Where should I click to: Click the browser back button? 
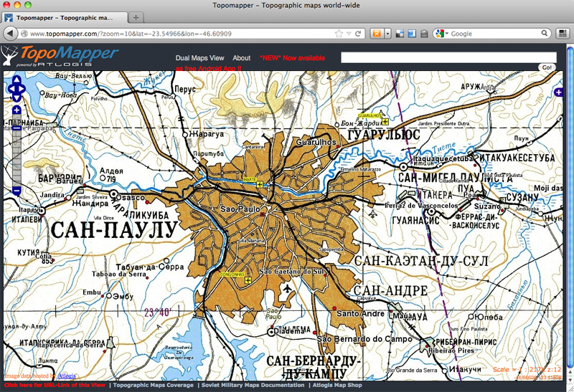tap(10, 34)
